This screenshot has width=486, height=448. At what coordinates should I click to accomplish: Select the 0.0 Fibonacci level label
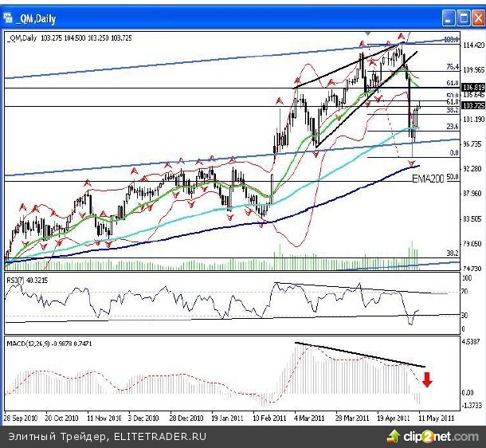(454, 152)
